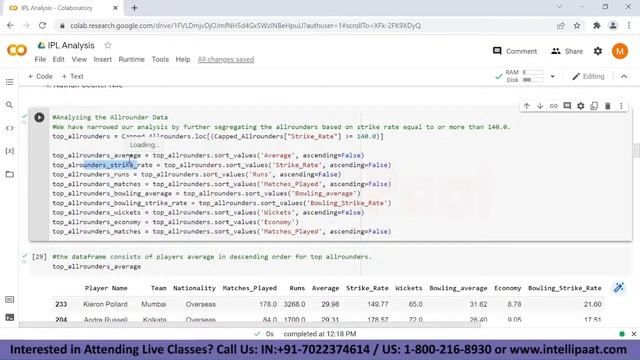
Task: Click the IPL Analysis notebook title
Action: (71, 45)
